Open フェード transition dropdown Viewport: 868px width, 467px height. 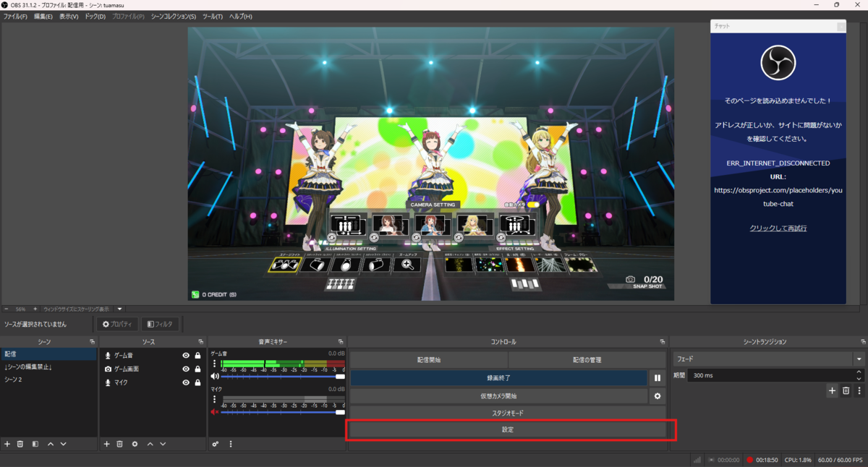[x=768, y=359]
